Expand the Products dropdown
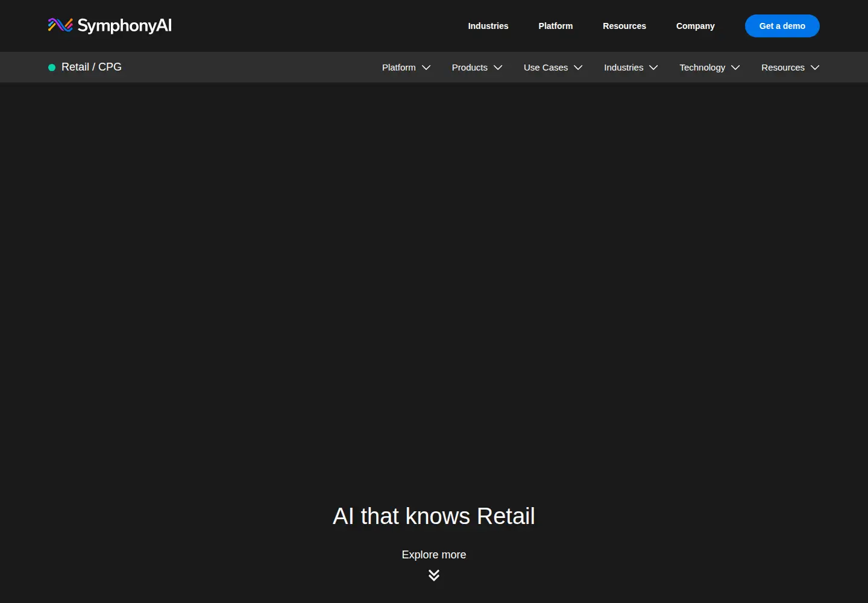Image resolution: width=868 pixels, height=603 pixels. click(x=477, y=68)
